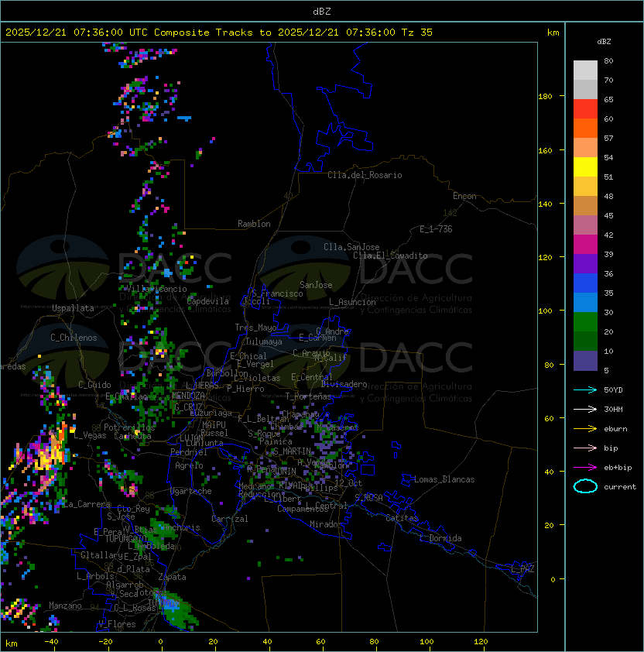Click the Clla.El_Cavadito map label
Viewport: 644px width, 652px height.
click(x=390, y=256)
